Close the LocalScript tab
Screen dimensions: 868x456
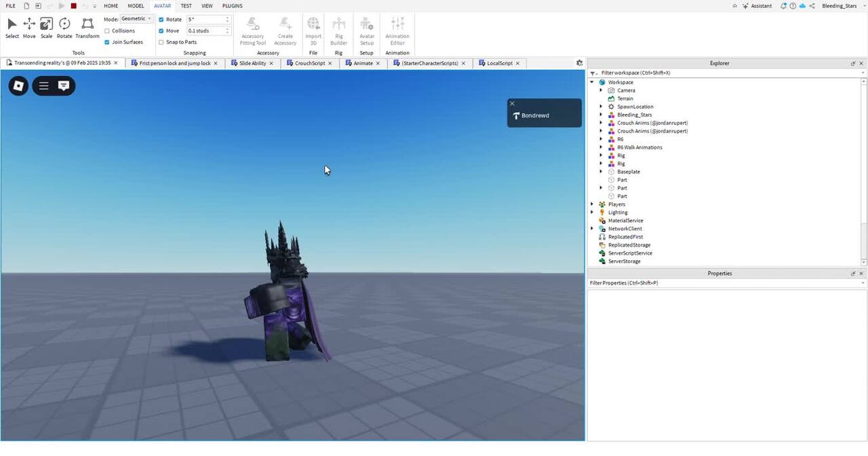pyautogui.click(x=517, y=63)
